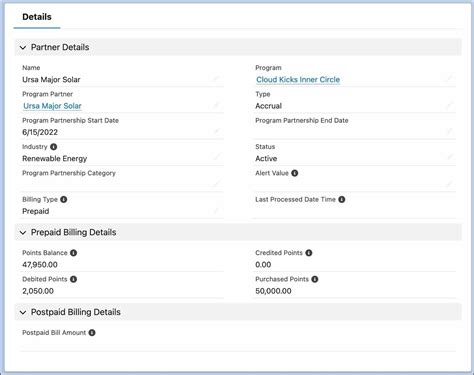Show the Credited Points info icon
Image resolution: width=474 pixels, height=375 pixels.
309,253
